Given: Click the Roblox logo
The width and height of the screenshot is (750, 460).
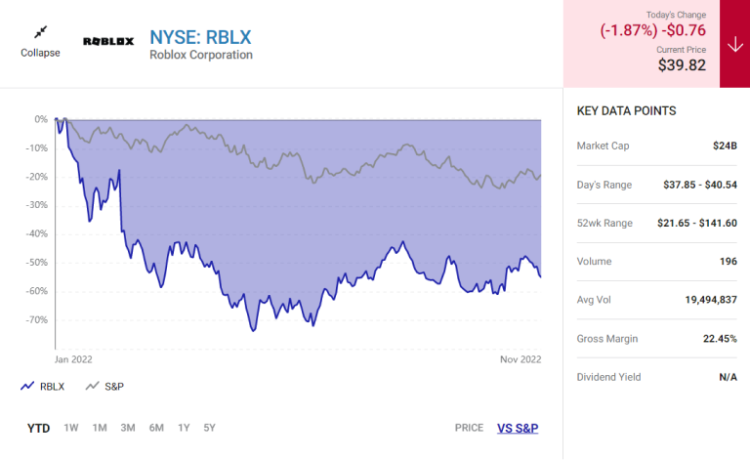Looking at the screenshot, I should click(x=109, y=42).
